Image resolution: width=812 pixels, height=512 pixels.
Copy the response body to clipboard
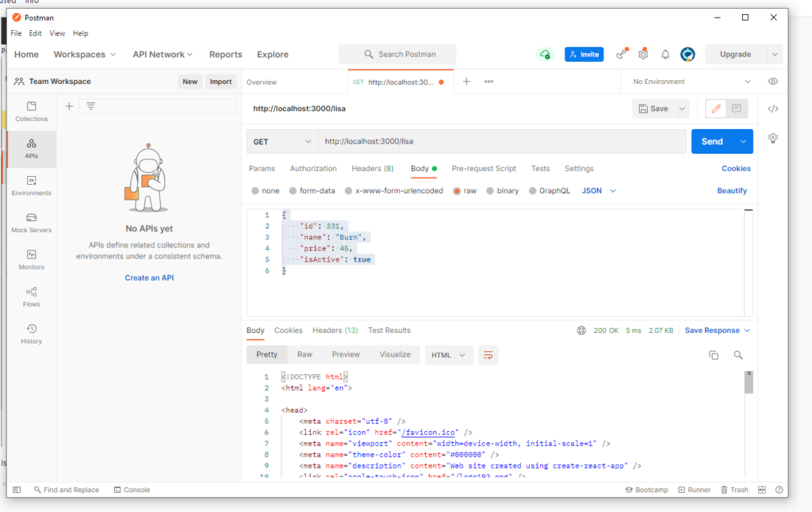[x=714, y=355]
